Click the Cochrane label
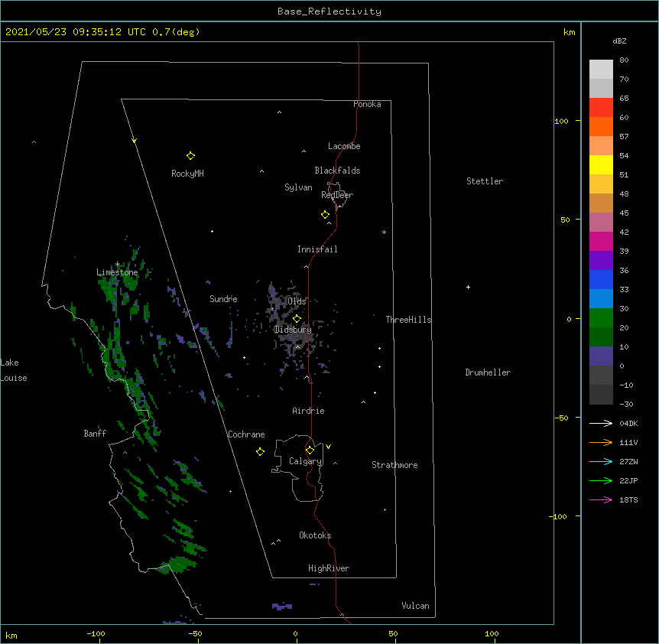Image resolution: width=659 pixels, height=644 pixels. [246, 434]
